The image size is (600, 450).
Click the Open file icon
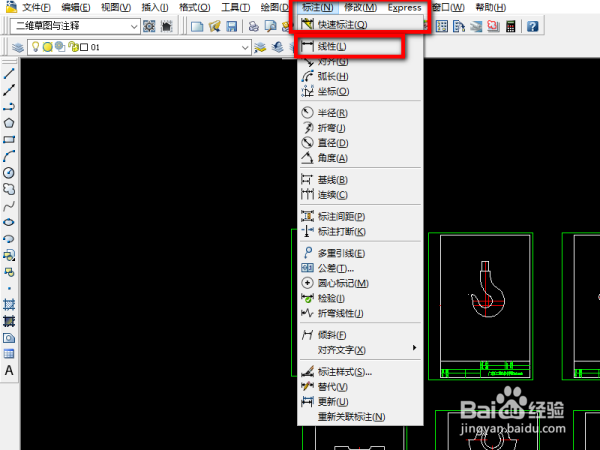tap(215, 26)
